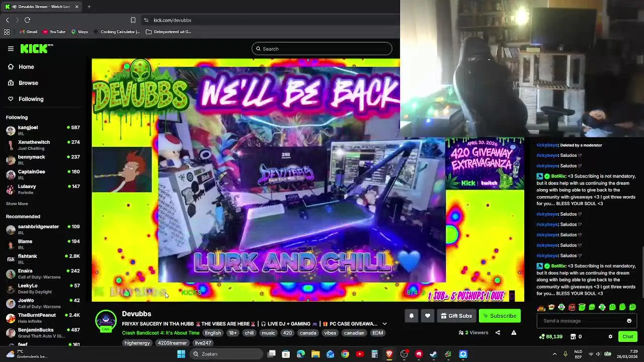Open LeekyLo's Dead by Daylight stream
Screen dimensions: 644x362
point(43,288)
